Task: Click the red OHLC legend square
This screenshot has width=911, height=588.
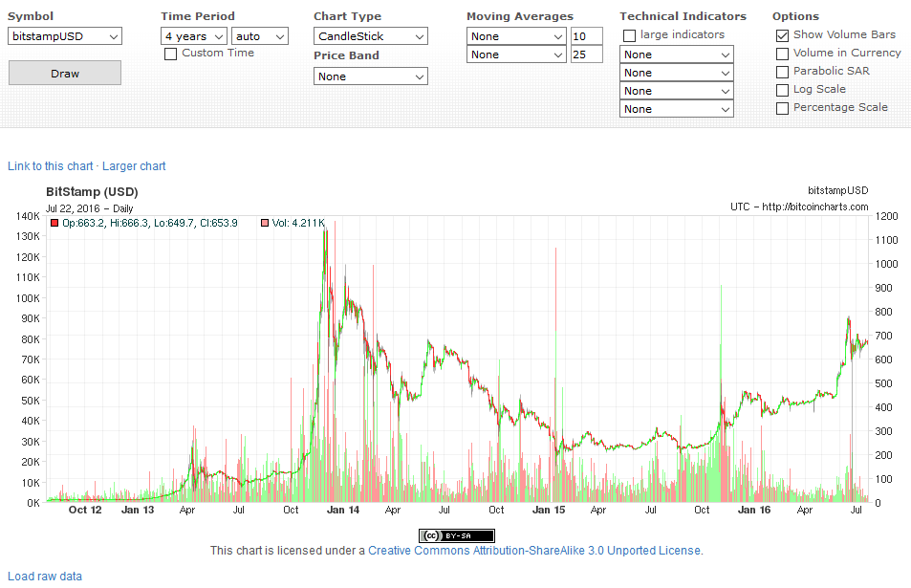Action: pyautogui.click(x=54, y=223)
